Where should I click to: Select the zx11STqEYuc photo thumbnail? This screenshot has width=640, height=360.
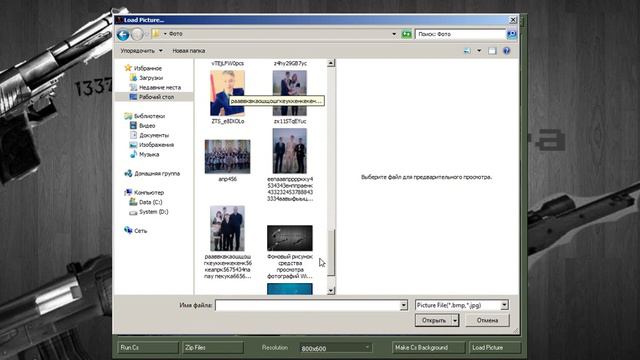tap(290, 93)
